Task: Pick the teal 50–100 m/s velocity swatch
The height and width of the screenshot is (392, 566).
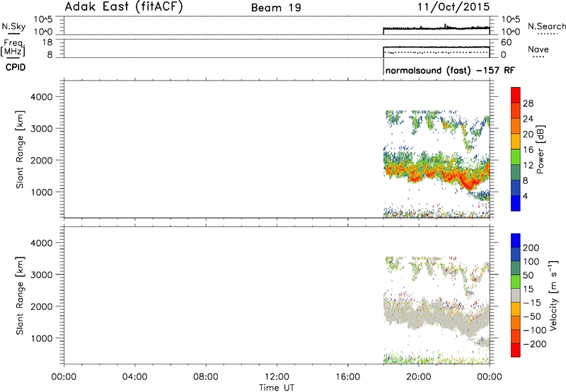Action: coord(516,268)
